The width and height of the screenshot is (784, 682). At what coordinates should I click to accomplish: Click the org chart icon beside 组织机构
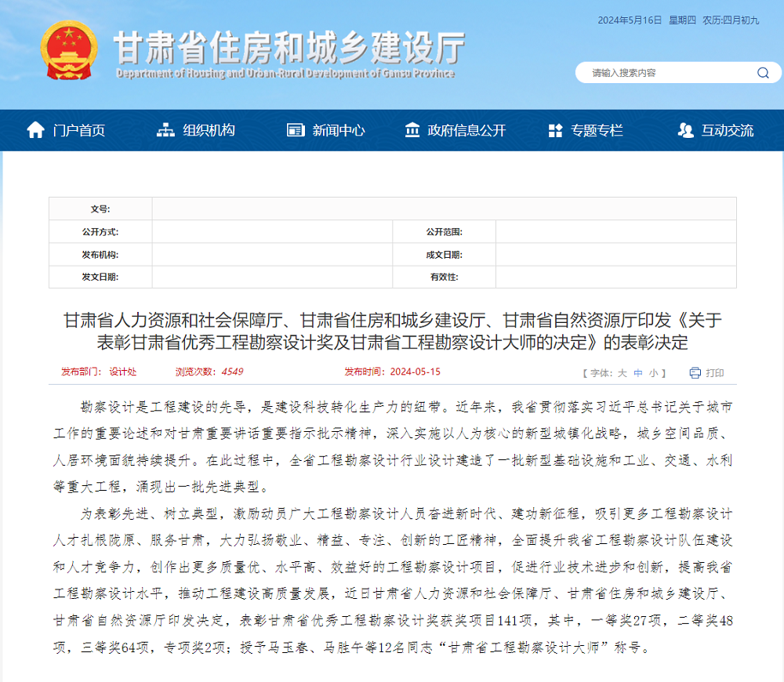(165, 130)
